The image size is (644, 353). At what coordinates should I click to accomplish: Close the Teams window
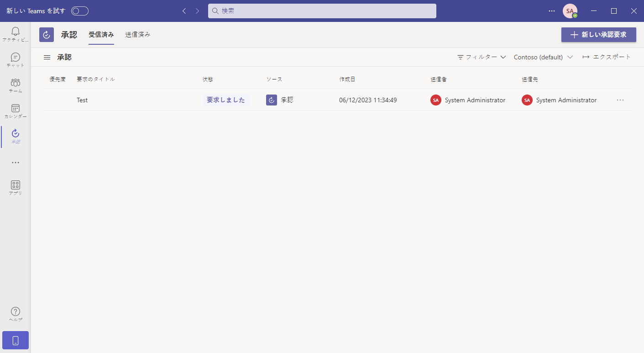coord(634,11)
